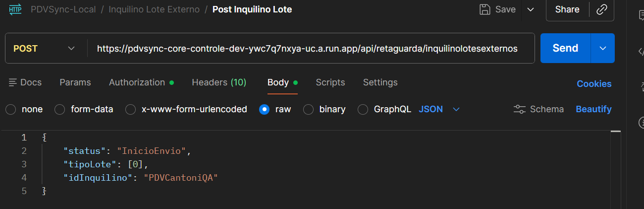
Task: Select the none body option
Action: 11,109
